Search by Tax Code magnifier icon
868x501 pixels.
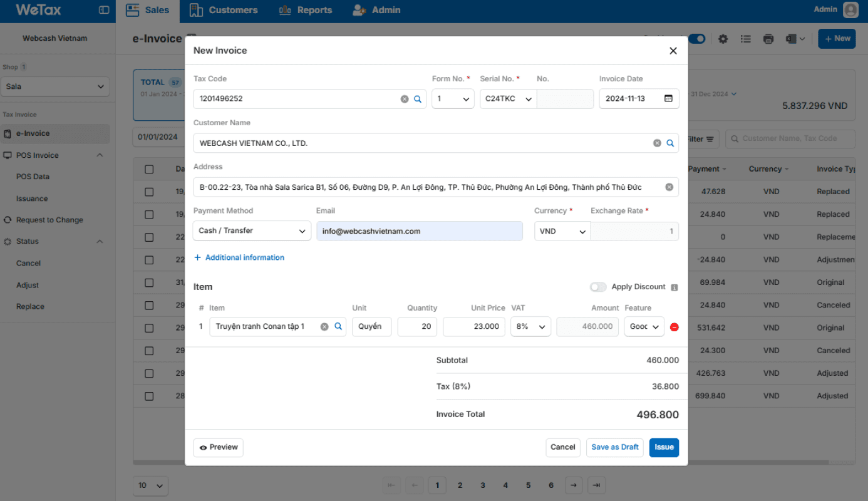[x=418, y=99]
